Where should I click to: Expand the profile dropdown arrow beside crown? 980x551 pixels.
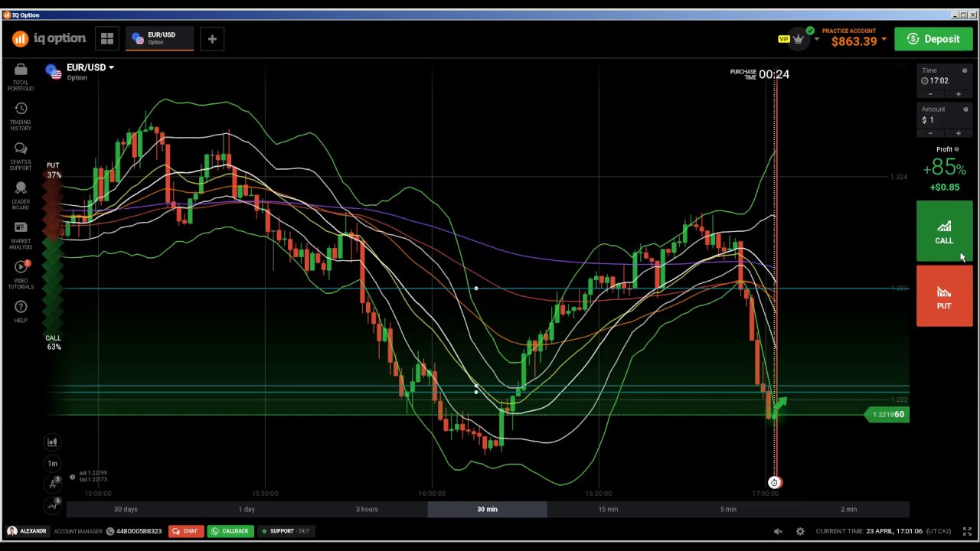click(x=816, y=39)
